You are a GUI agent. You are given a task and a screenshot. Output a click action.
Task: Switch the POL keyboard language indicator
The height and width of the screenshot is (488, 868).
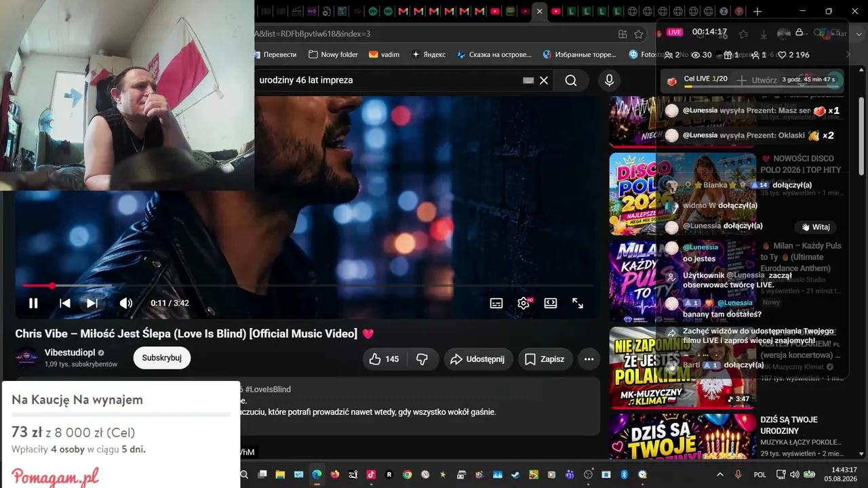(760, 474)
